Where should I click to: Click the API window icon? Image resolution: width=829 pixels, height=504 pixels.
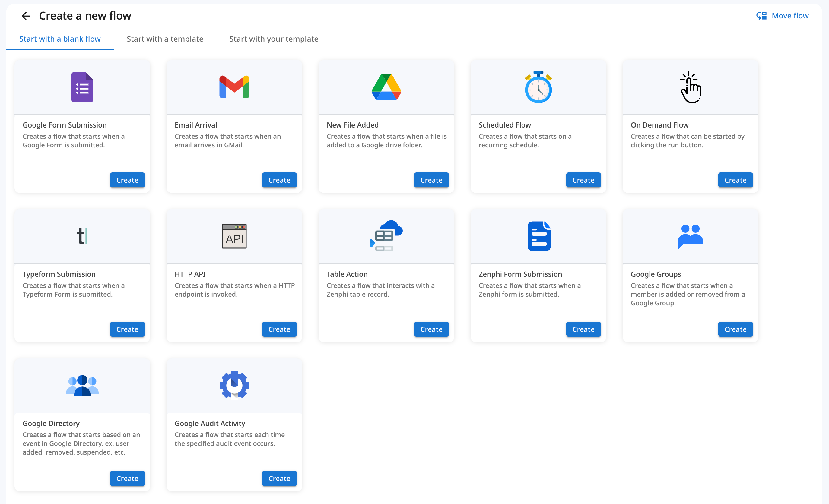(x=234, y=236)
